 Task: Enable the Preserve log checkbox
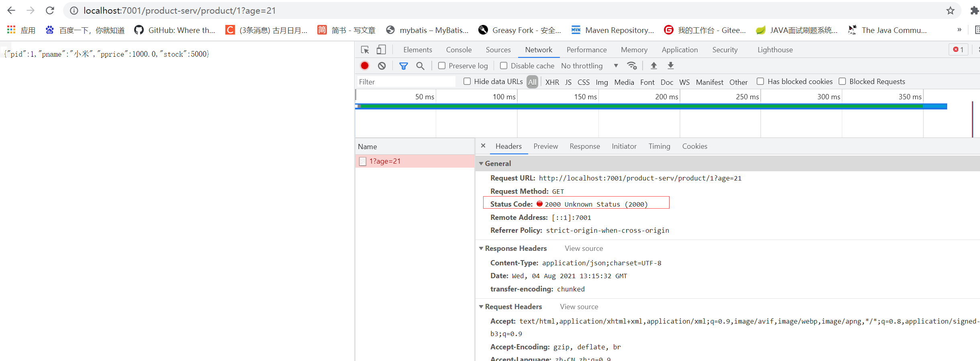(x=442, y=66)
